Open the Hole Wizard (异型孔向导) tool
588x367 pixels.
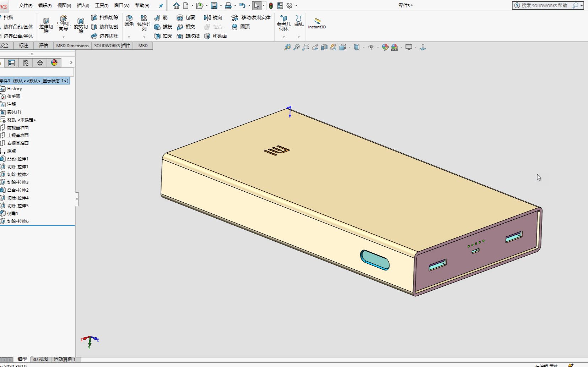(63, 23)
